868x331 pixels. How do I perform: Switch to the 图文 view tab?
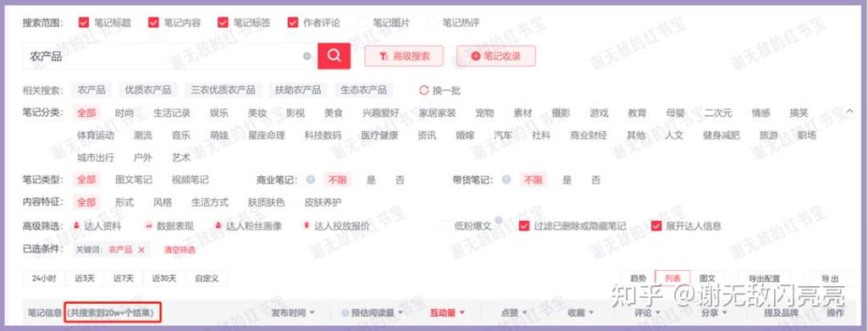point(707,279)
